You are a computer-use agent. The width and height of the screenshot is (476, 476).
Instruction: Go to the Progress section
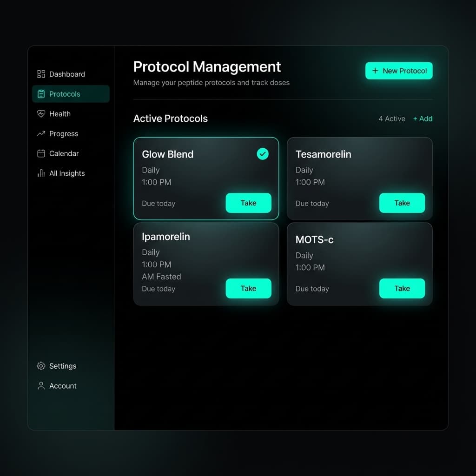tap(64, 134)
